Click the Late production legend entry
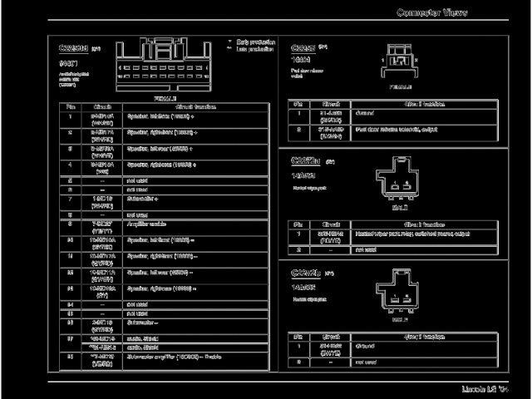532x399 pixels. [252, 49]
